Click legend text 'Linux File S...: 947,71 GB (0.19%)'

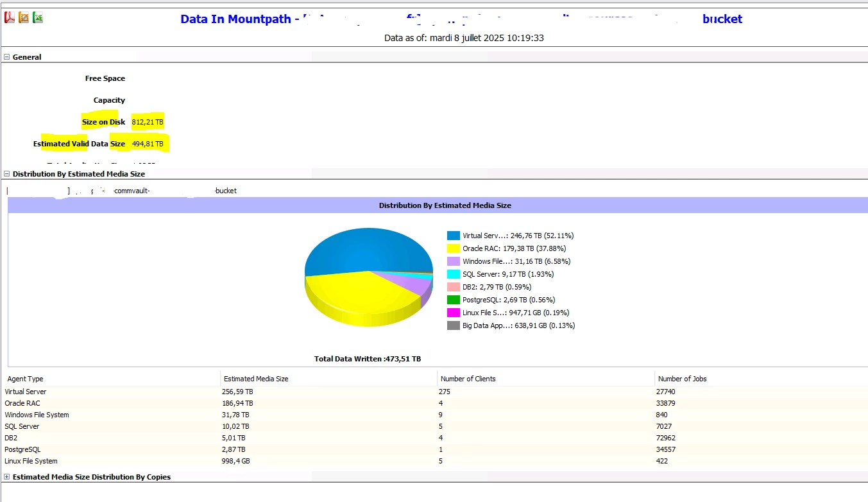tap(516, 313)
